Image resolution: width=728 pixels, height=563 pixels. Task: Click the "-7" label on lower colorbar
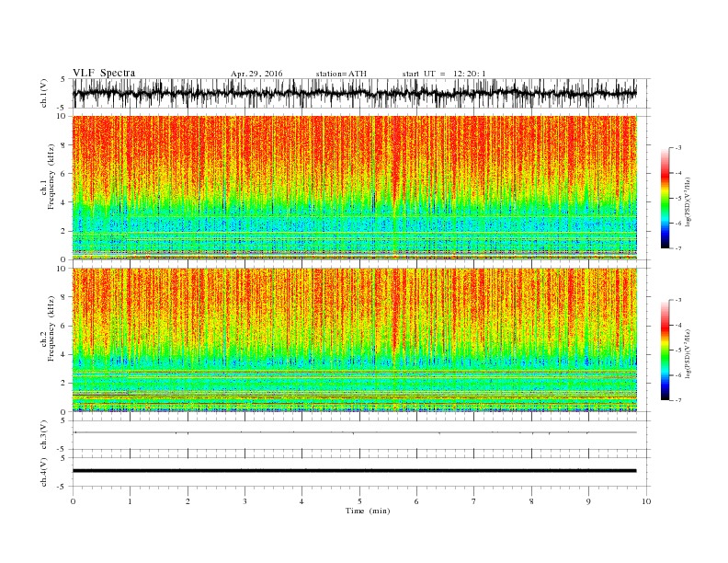tap(677, 400)
